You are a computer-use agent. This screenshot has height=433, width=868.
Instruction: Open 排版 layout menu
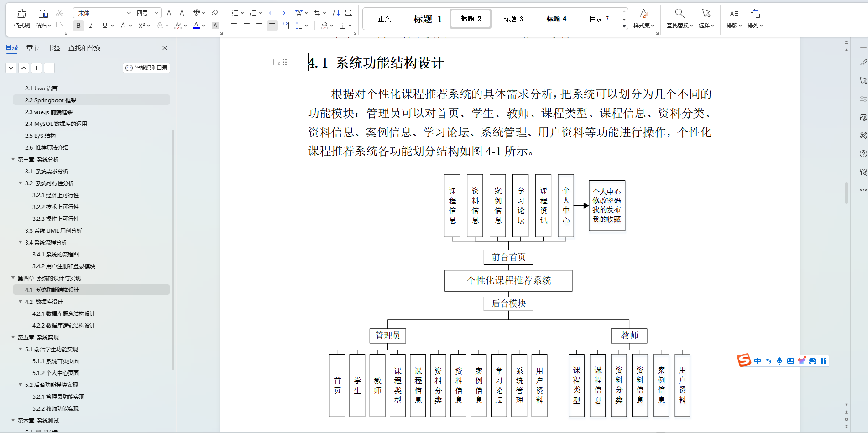[x=734, y=19]
